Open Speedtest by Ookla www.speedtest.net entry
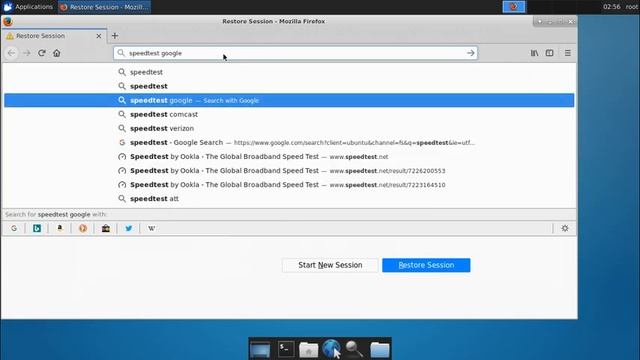 [x=289, y=157]
